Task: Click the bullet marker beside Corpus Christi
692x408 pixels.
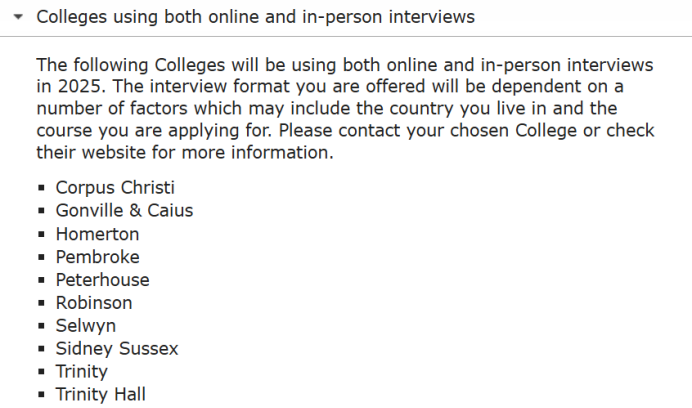Action: (42, 188)
